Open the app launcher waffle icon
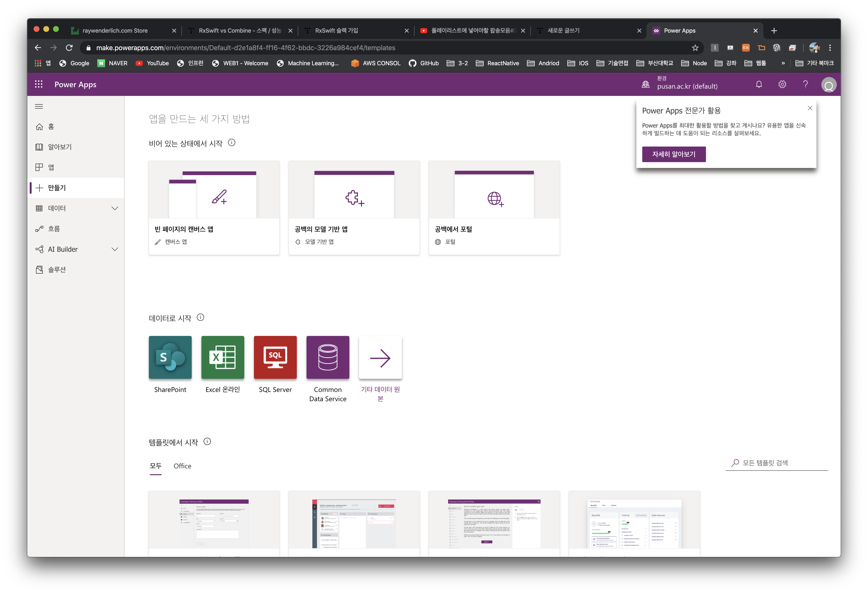The image size is (868, 593). point(38,84)
